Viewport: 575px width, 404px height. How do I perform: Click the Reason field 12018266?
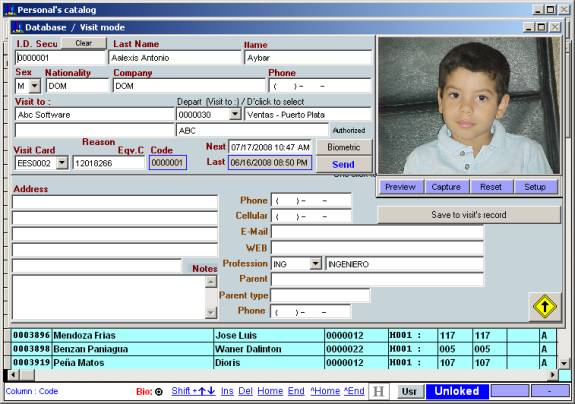109,163
